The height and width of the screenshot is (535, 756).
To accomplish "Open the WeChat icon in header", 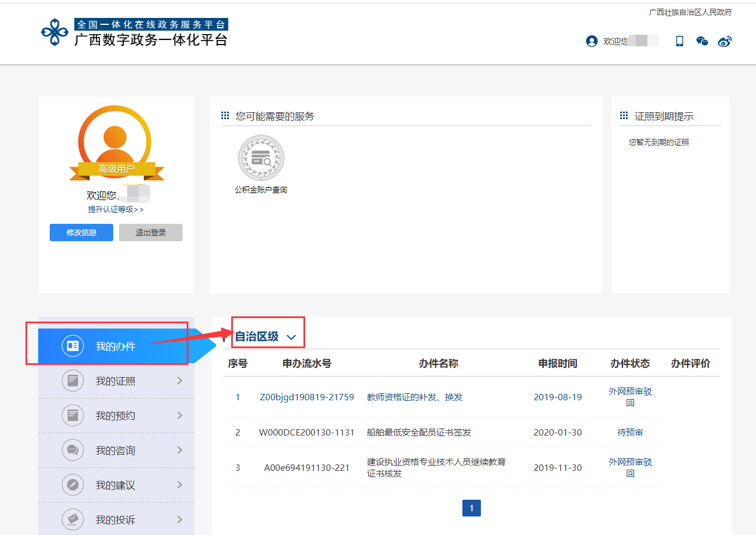I will [702, 41].
